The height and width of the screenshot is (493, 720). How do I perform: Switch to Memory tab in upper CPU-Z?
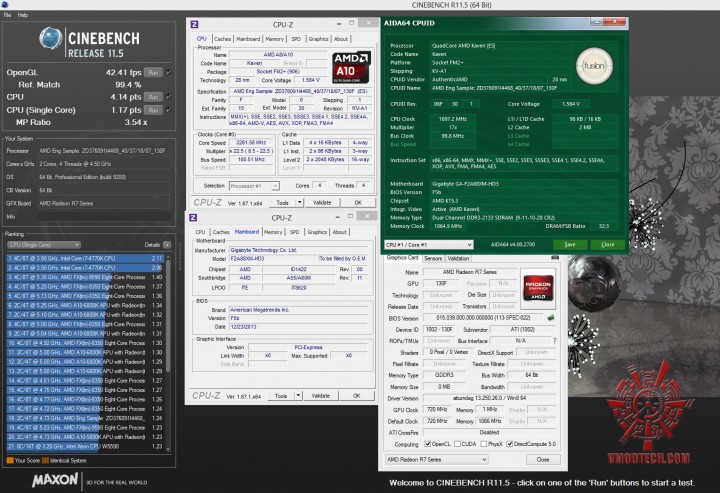[x=275, y=39]
